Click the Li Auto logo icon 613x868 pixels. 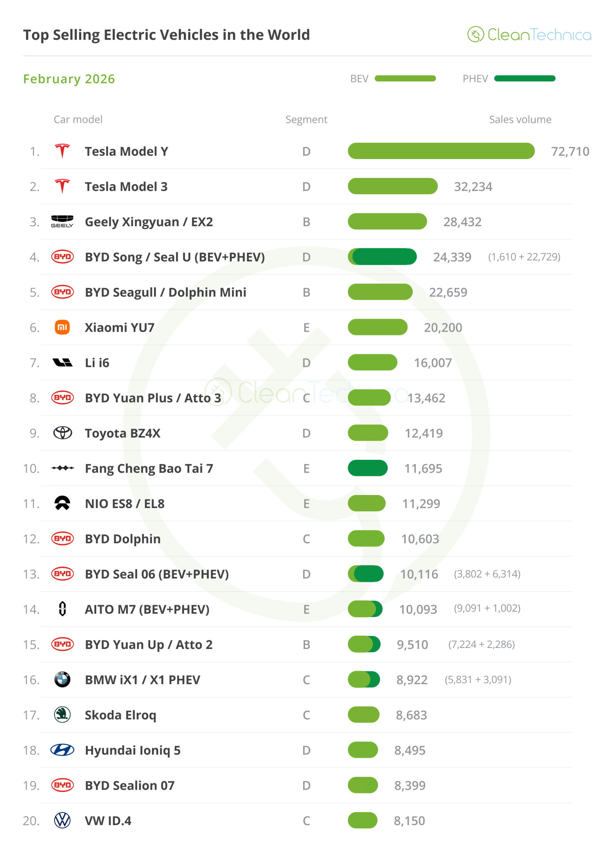[x=62, y=362]
